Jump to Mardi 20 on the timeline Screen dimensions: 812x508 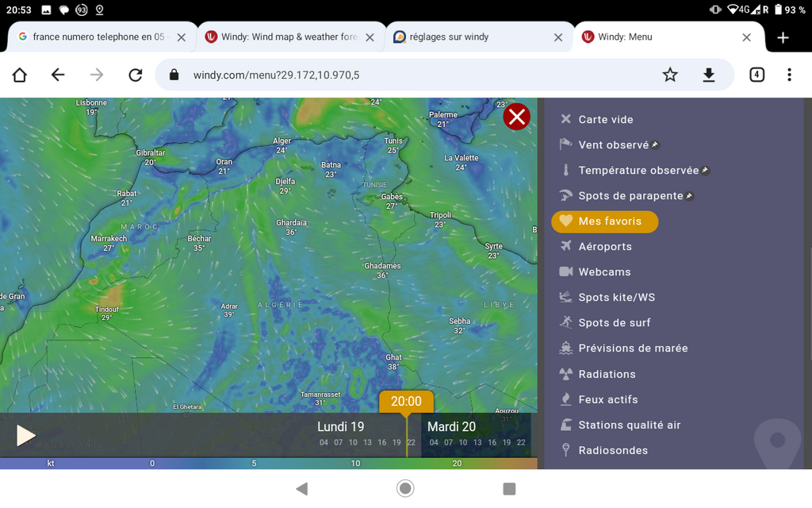pos(451,426)
